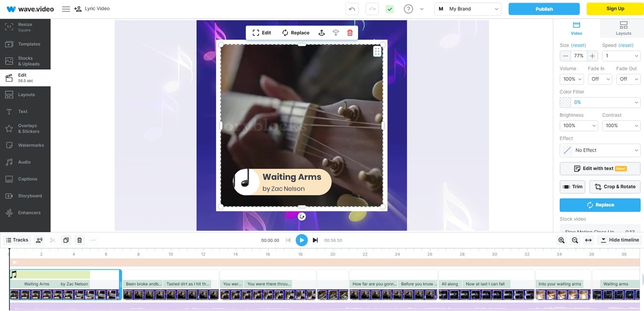Expand the arrow next to the help icon
Screen dimensions: 644x311
tap(422, 9)
